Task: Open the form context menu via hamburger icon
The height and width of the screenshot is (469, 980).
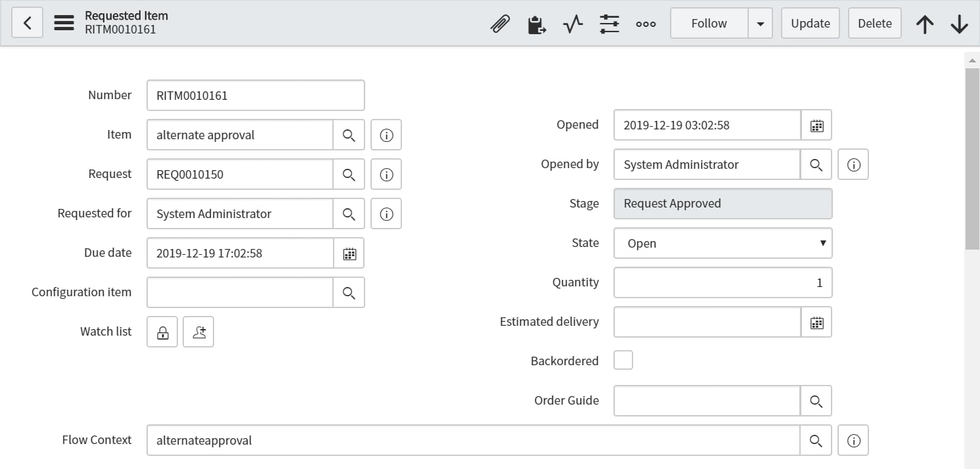Action: tap(64, 22)
